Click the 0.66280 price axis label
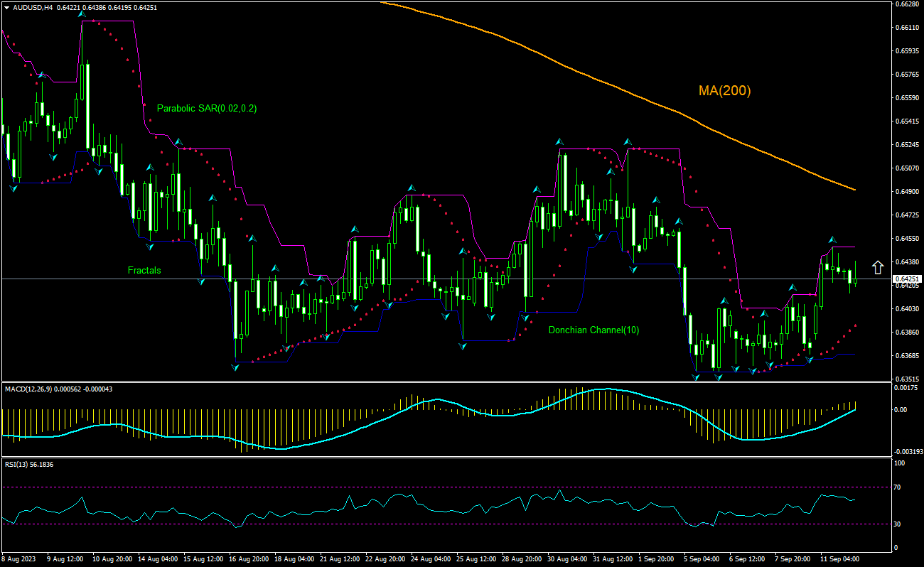The image size is (924, 567). click(907, 4)
